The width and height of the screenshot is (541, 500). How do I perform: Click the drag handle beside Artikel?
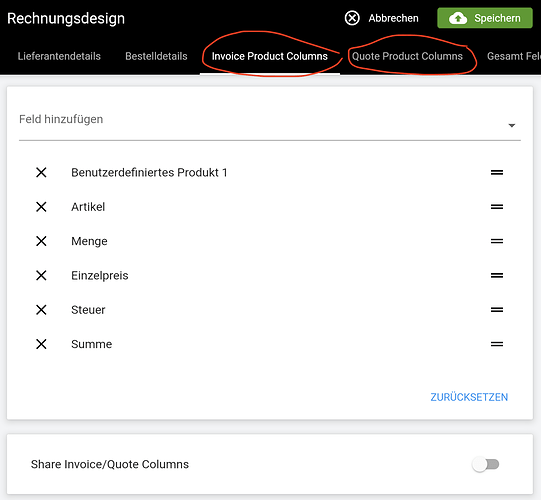[x=497, y=207]
